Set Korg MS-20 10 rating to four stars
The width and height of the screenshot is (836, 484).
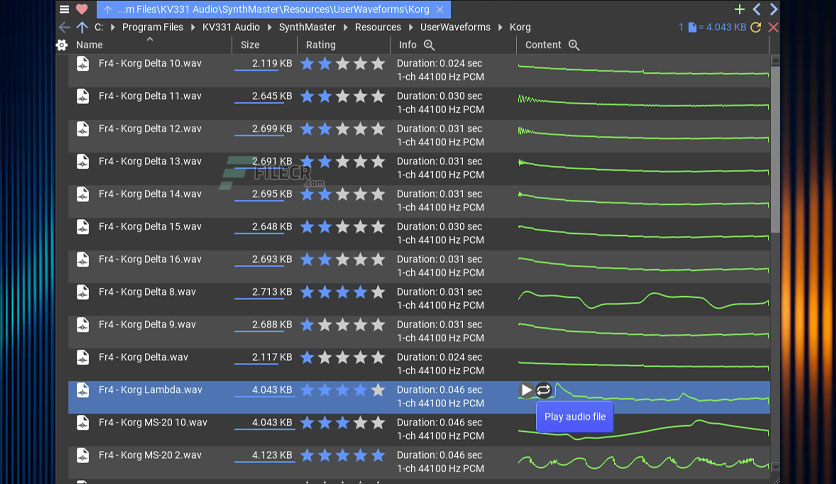pyautogui.click(x=360, y=423)
